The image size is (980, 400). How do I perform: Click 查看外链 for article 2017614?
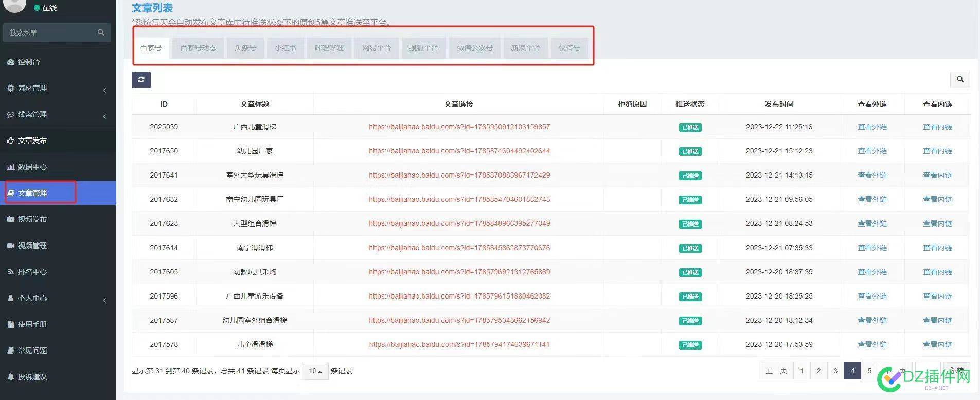[872, 248]
